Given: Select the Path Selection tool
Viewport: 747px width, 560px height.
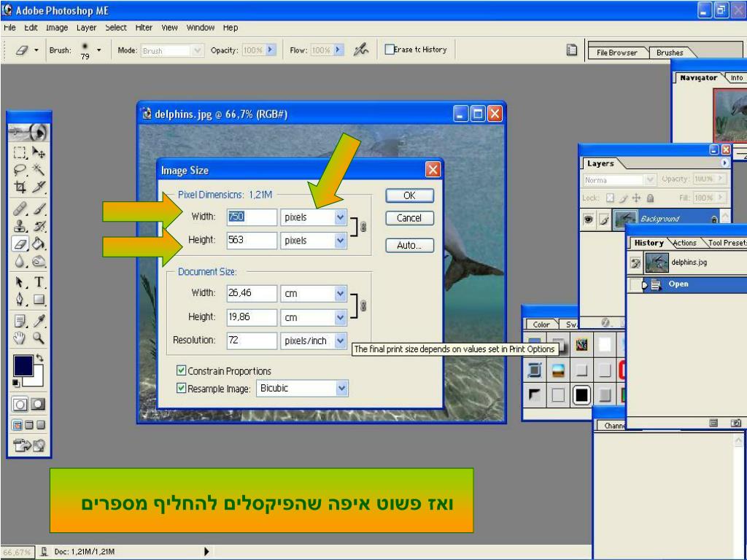Looking at the screenshot, I should (20, 282).
